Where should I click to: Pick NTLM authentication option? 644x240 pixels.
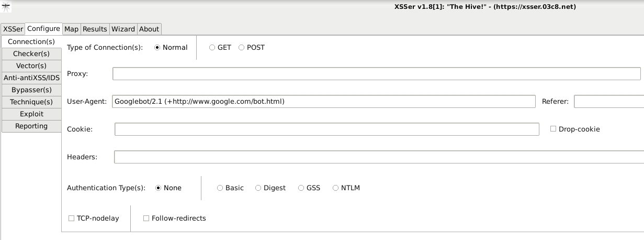point(336,188)
